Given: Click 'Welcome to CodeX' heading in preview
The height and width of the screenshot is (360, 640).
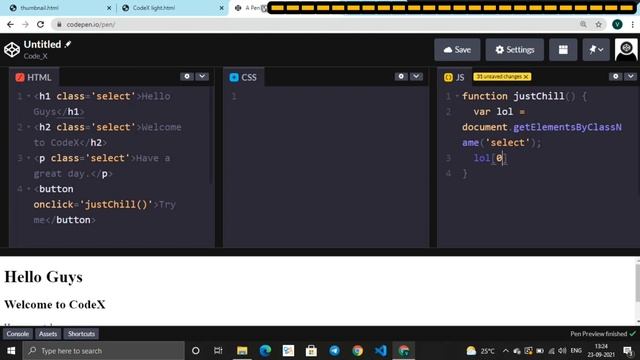Looking at the screenshot, I should [x=55, y=304].
